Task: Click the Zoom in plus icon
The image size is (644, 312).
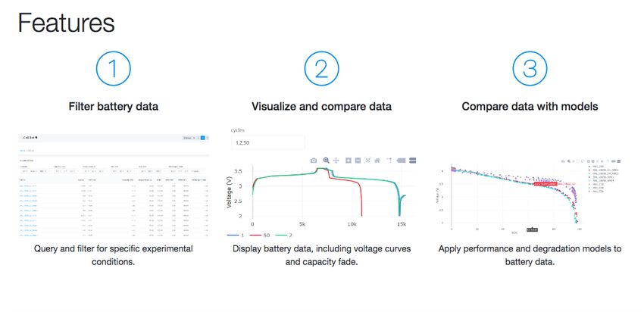Action: (x=349, y=161)
